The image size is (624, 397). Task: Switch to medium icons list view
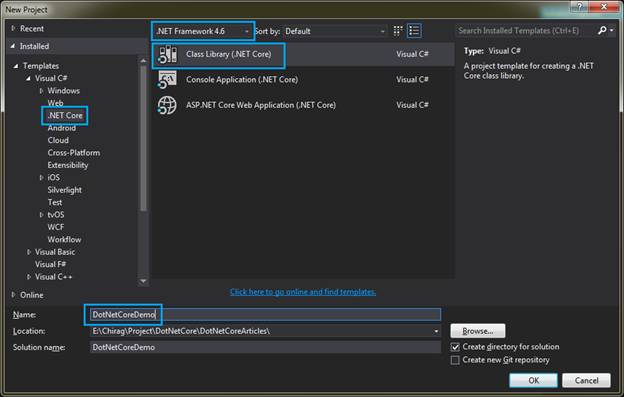(x=414, y=31)
